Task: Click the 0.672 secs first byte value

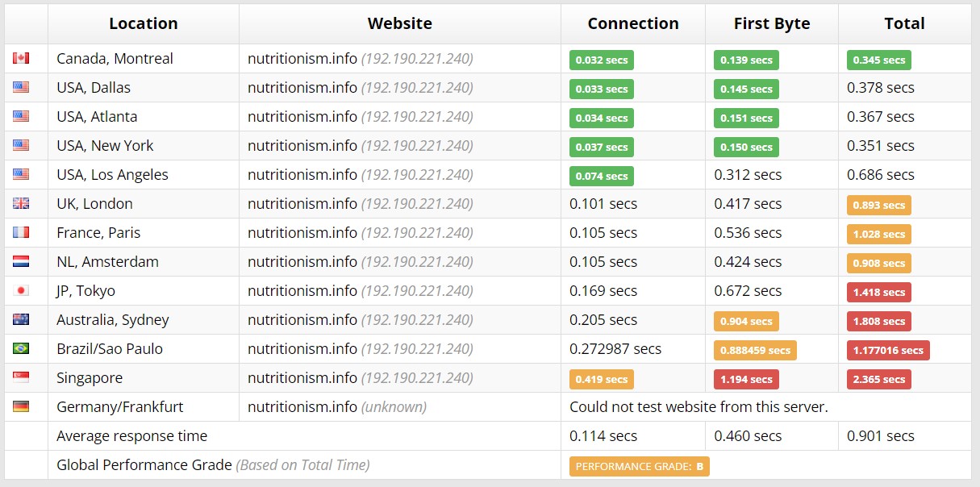Action: click(x=748, y=290)
